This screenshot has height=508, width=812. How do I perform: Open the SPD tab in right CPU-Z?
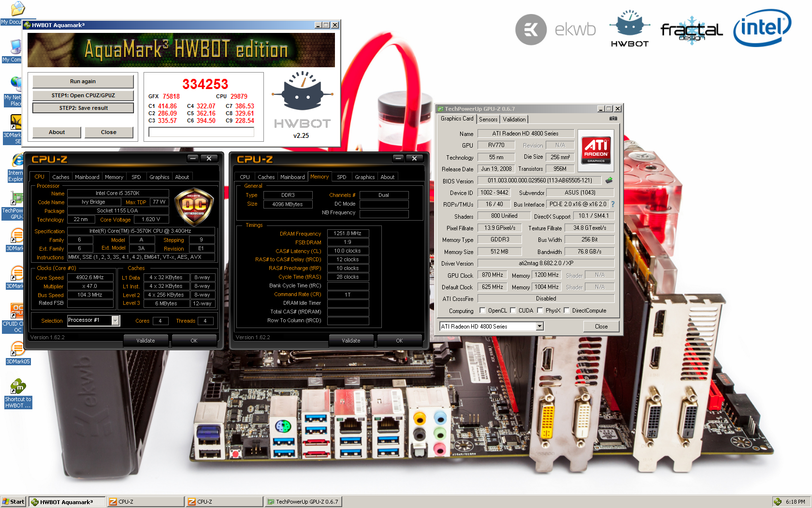(342, 177)
